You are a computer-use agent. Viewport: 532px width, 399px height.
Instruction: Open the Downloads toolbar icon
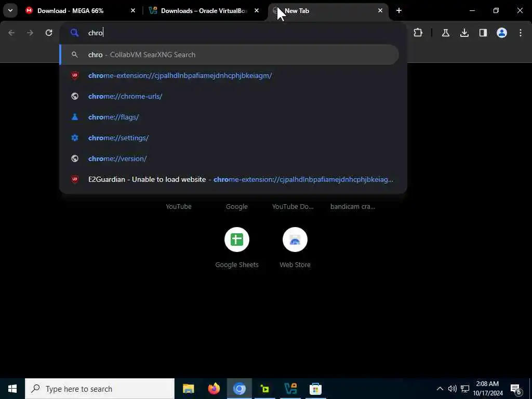[464, 33]
